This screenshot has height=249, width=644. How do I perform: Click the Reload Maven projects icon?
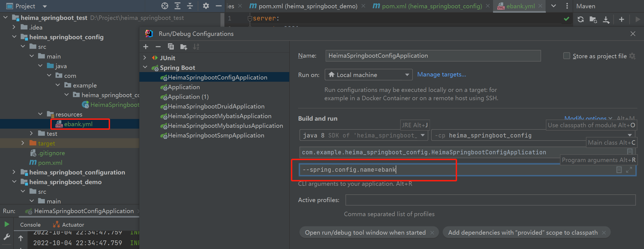[580, 19]
